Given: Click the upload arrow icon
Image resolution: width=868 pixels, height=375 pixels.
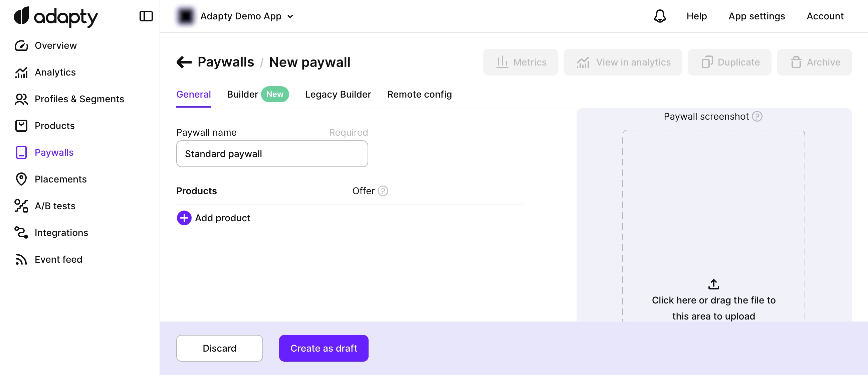Looking at the screenshot, I should [713, 284].
